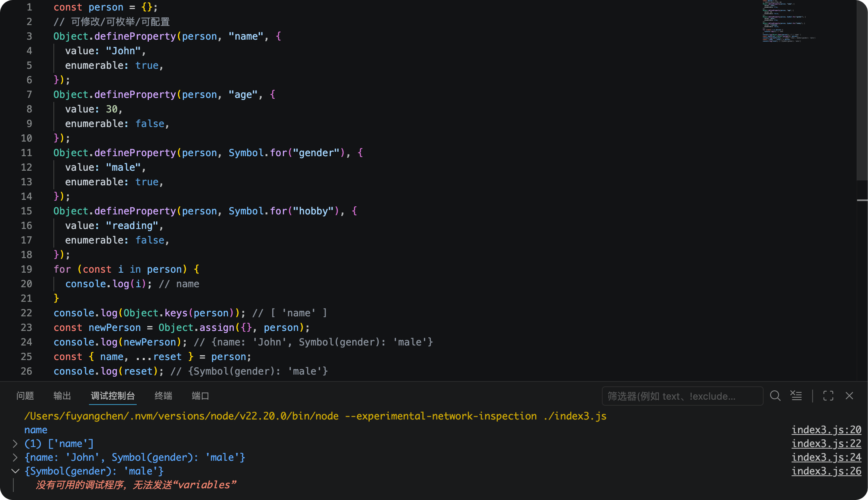The width and height of the screenshot is (868, 500).
Task: Close the bottom panel with the X icon
Action: click(x=849, y=396)
